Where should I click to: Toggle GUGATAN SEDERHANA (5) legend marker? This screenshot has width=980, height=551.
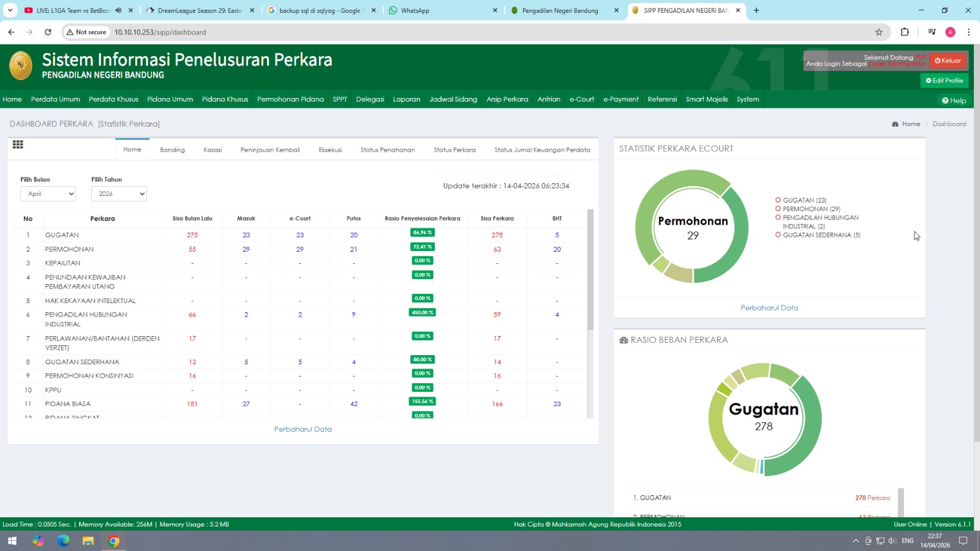(778, 235)
